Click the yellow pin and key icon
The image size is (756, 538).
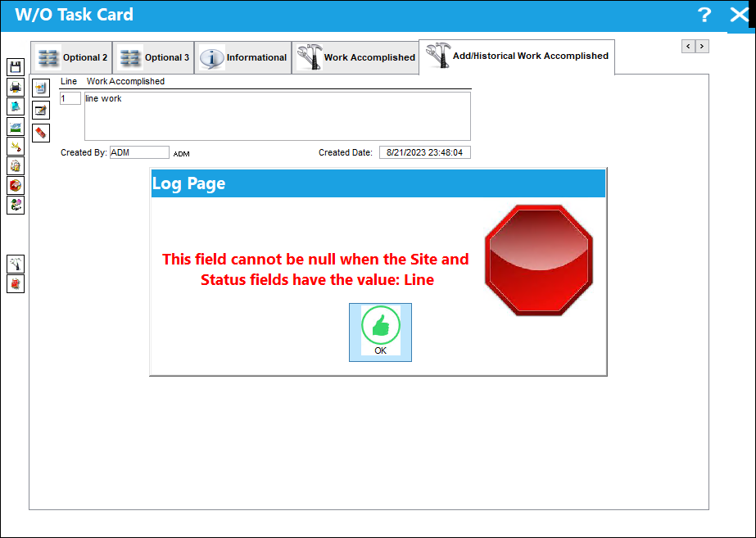(x=16, y=146)
